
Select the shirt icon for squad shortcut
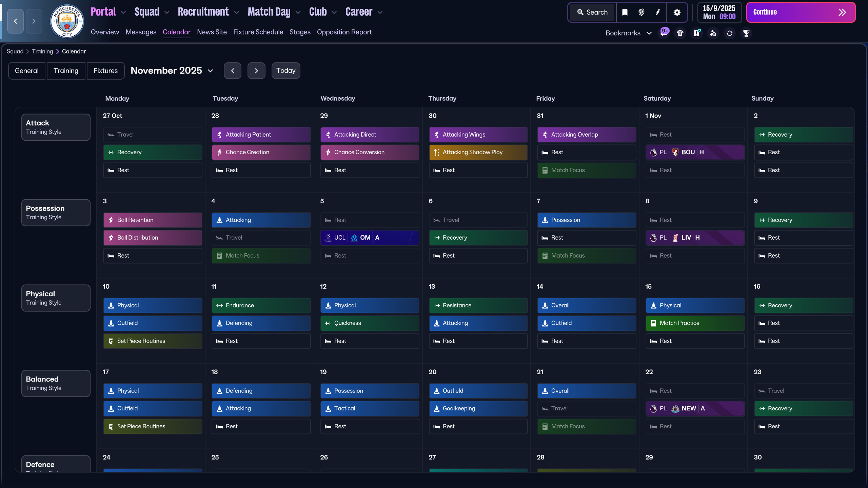[x=680, y=33]
